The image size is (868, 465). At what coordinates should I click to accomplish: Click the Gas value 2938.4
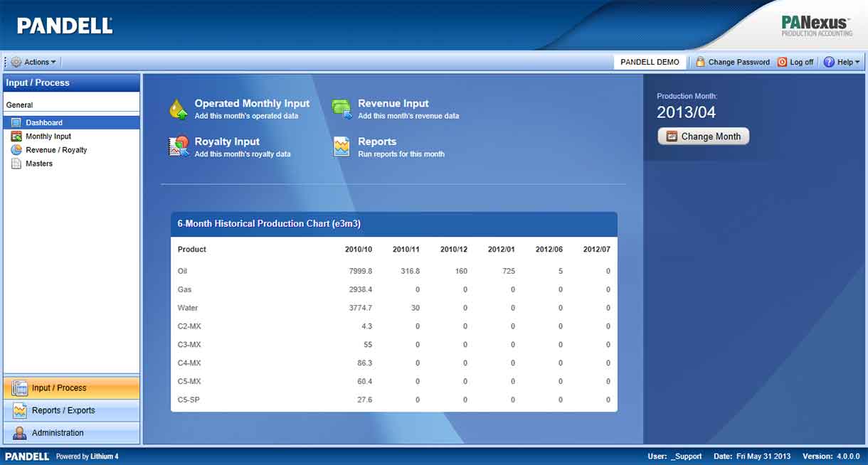click(361, 289)
